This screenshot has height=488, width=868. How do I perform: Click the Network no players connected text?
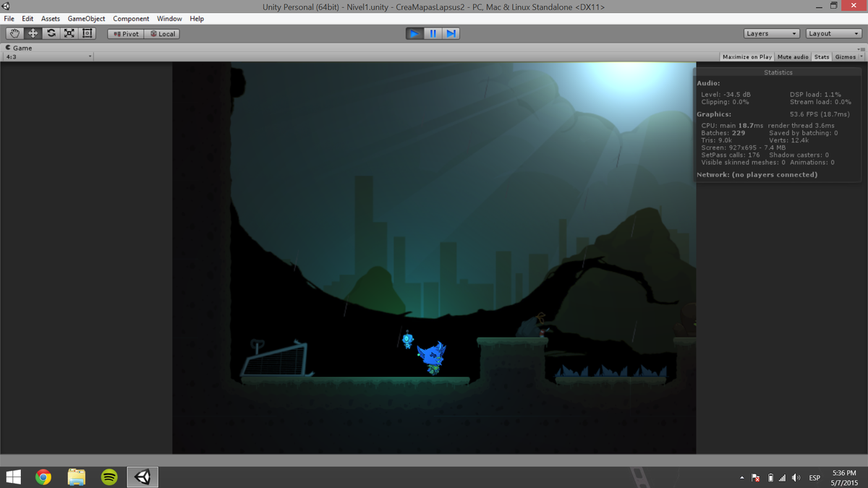click(x=757, y=175)
